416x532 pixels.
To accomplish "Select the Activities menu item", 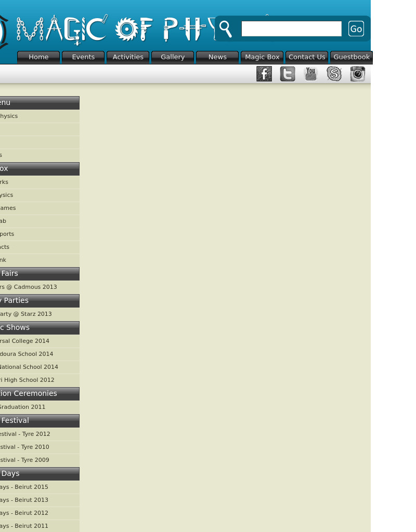I will coord(128,57).
